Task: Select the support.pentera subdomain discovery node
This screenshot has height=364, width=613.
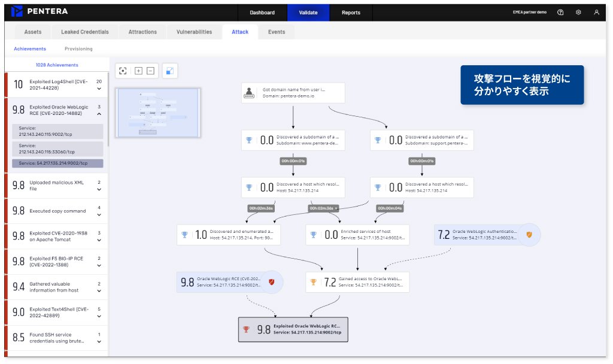Action: [422, 140]
